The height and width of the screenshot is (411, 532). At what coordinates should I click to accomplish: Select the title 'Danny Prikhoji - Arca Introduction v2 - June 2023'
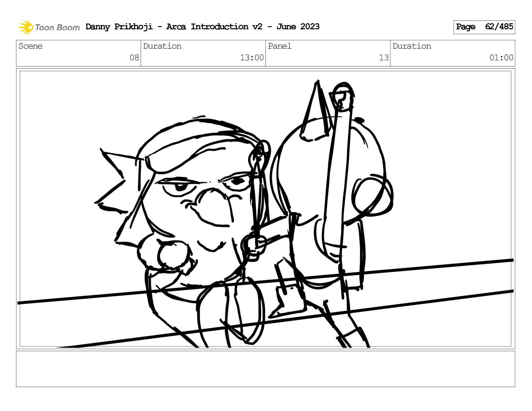202,27
